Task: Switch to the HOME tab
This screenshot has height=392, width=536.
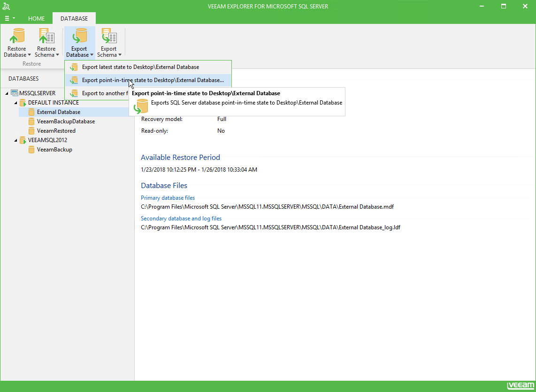Action: click(x=36, y=18)
